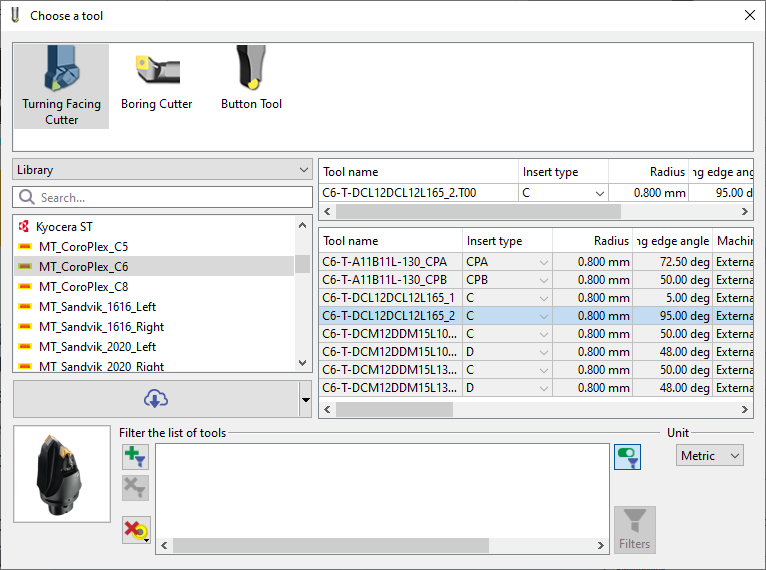Image resolution: width=766 pixels, height=570 pixels.
Task: Select the Button Tool type
Action: point(251,80)
